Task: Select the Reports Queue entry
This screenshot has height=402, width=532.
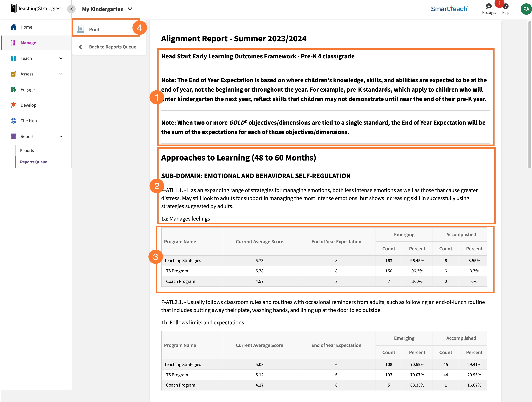Action: [x=33, y=162]
